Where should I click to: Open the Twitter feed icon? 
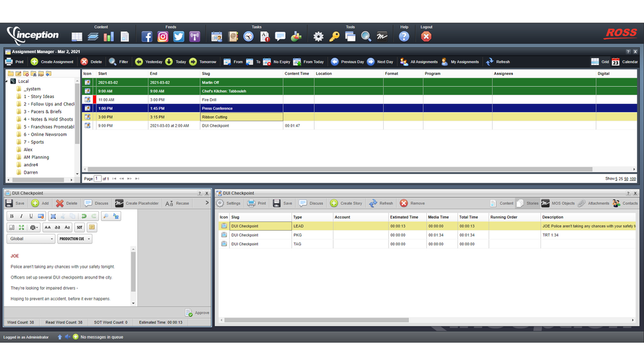(179, 36)
